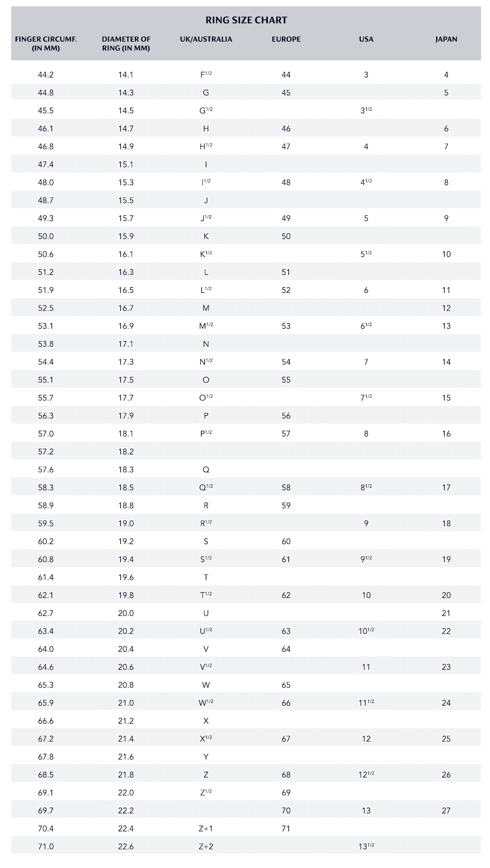490x868 pixels.
Task: Select the 14.1 ring diameter value
Action: (126, 75)
